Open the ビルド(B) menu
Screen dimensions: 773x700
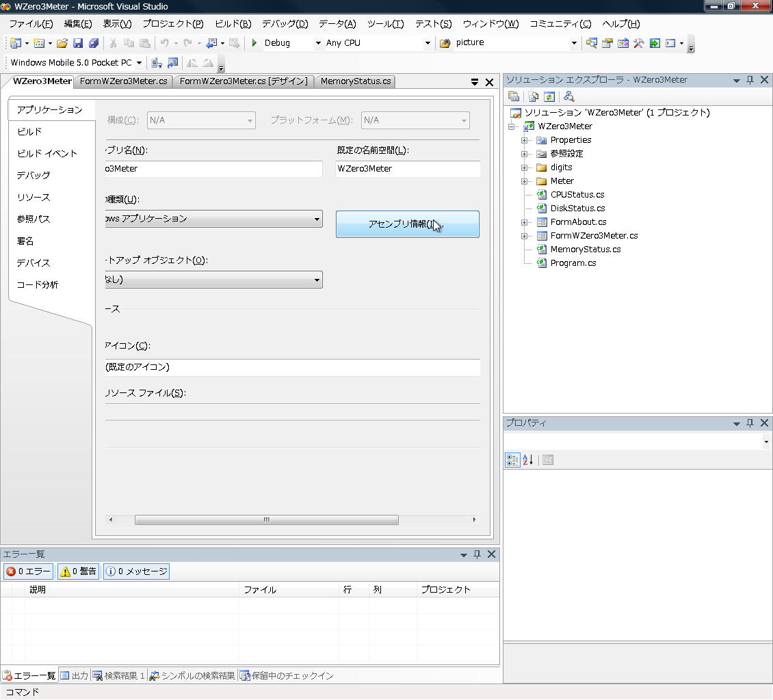pyautogui.click(x=233, y=24)
